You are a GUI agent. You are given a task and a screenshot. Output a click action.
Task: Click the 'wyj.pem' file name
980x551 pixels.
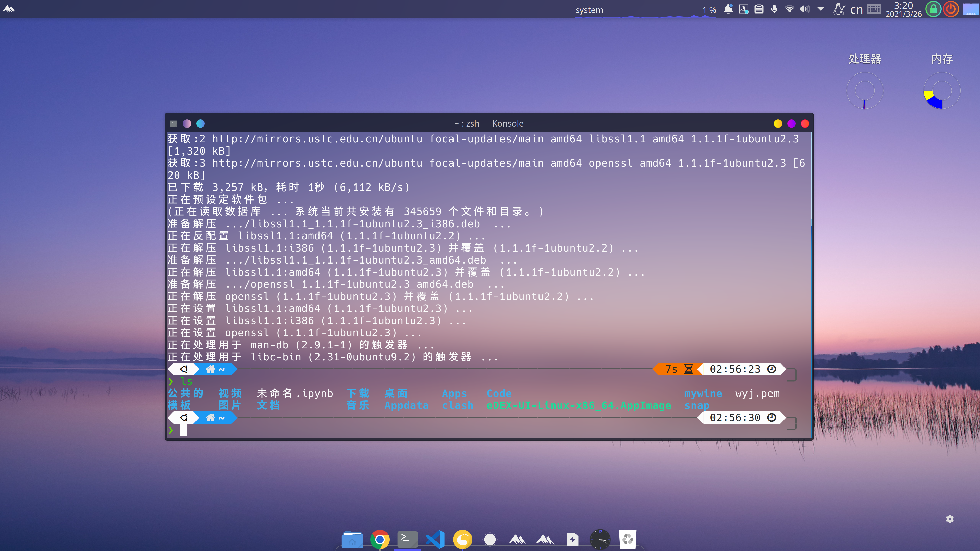coord(757,394)
